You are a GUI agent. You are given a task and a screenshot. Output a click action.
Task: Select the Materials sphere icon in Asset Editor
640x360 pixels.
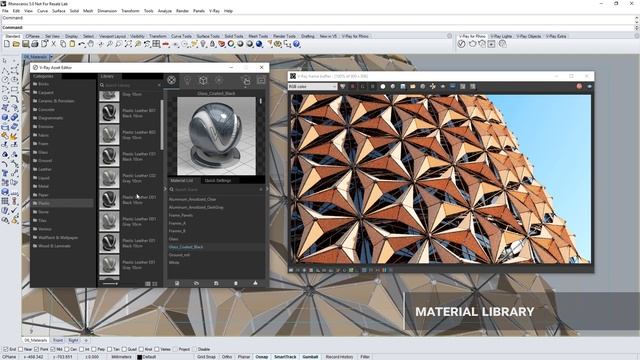(x=171, y=80)
